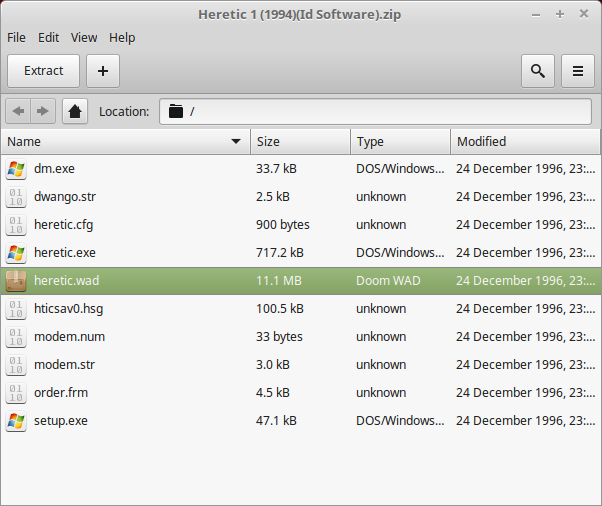This screenshot has width=602, height=506.
Task: Click the folder icon in Location field
Action: click(176, 111)
